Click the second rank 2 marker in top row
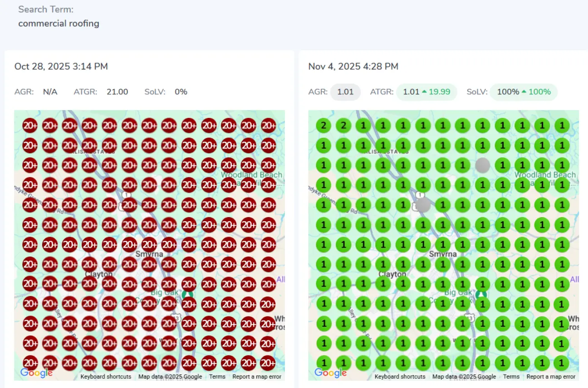Viewport: 588px width, 388px height. [x=343, y=126]
